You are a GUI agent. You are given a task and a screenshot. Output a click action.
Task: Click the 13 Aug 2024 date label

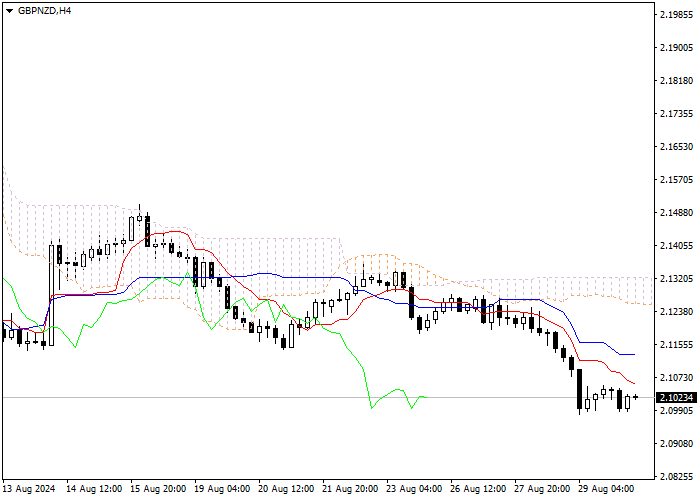(29, 489)
